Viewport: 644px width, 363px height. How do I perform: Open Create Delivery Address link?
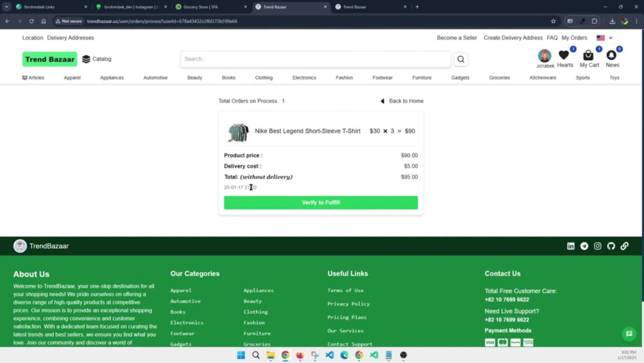513,38
